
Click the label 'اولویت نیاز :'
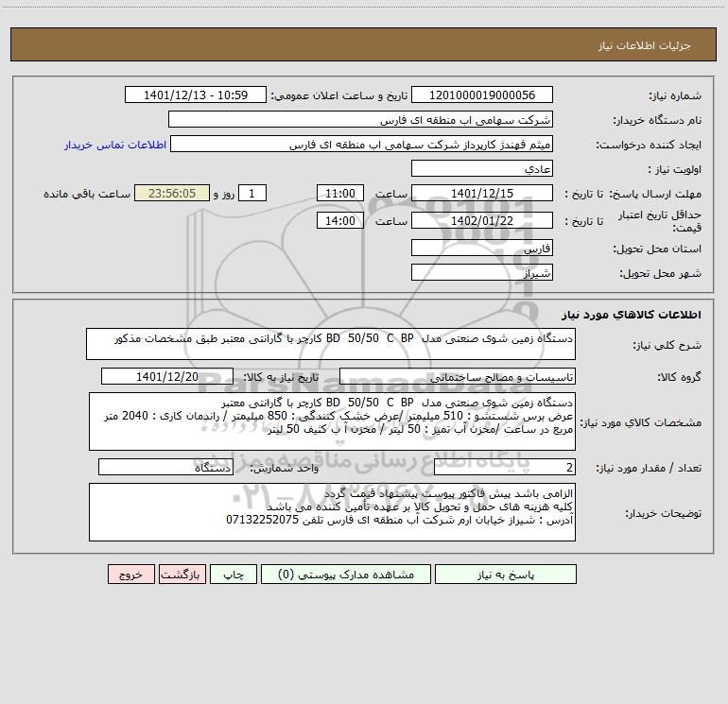(675, 170)
